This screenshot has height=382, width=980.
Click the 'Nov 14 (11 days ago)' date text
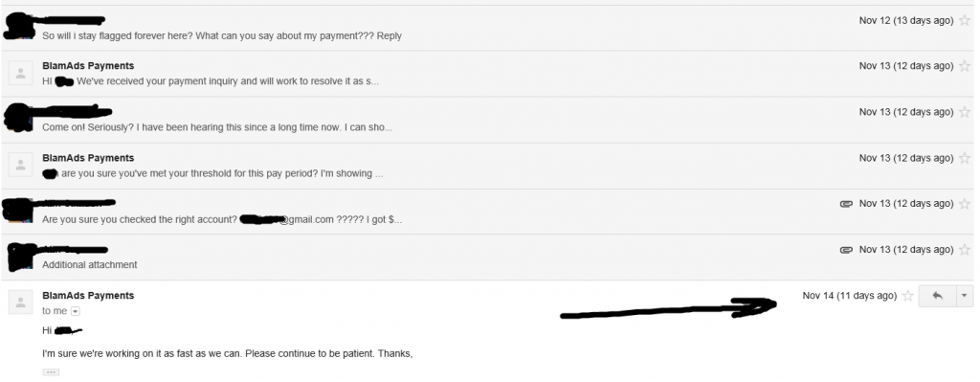[850, 296]
